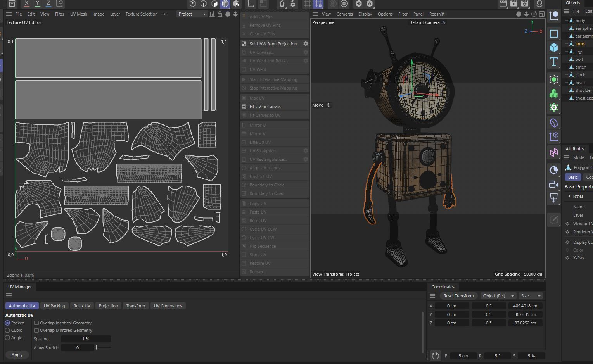Select the Angle radio option
The image size is (593, 364).
[x=7, y=338]
